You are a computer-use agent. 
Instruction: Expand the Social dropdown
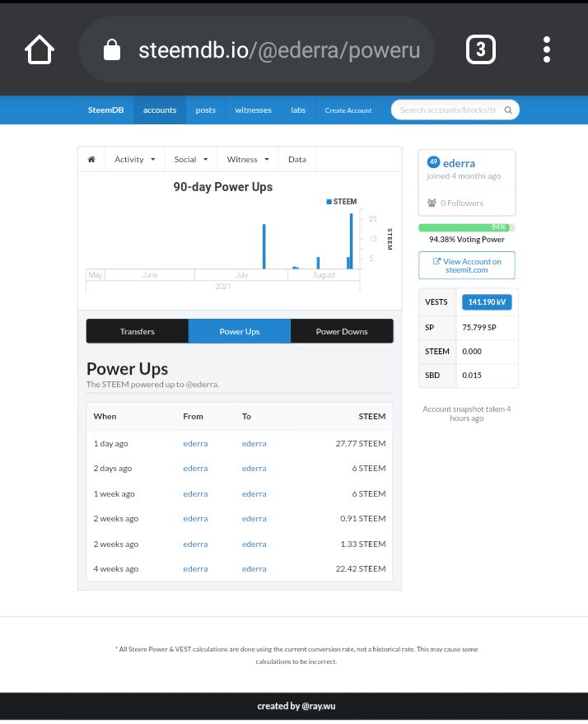point(190,159)
